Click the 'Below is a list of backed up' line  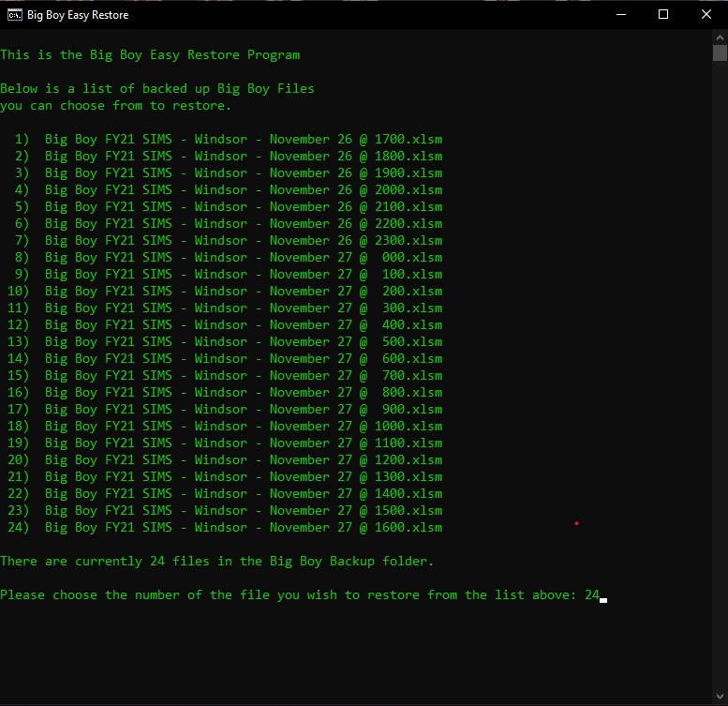(x=157, y=89)
